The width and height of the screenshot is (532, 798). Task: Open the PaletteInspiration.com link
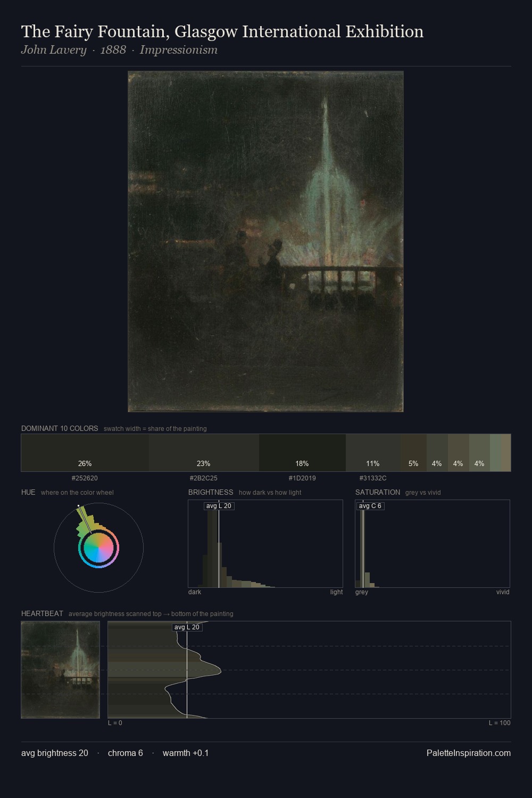[469, 753]
